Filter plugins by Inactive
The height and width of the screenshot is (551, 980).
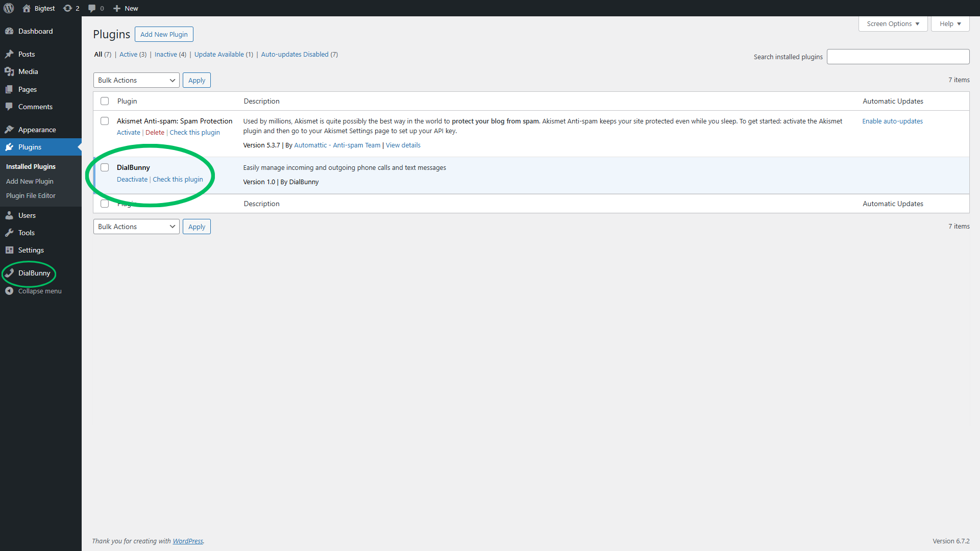(x=165, y=54)
